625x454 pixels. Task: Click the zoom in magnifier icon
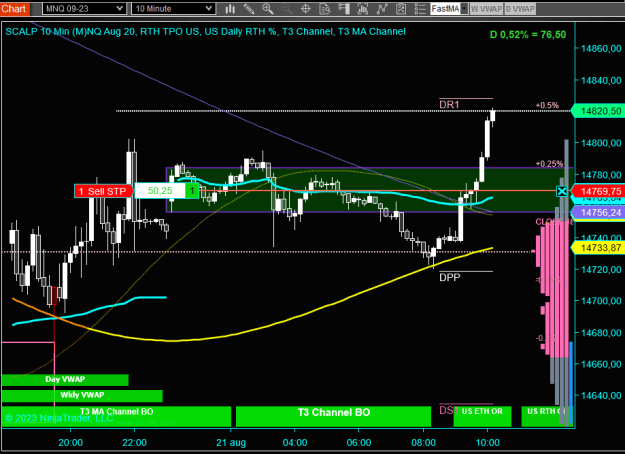(268, 9)
